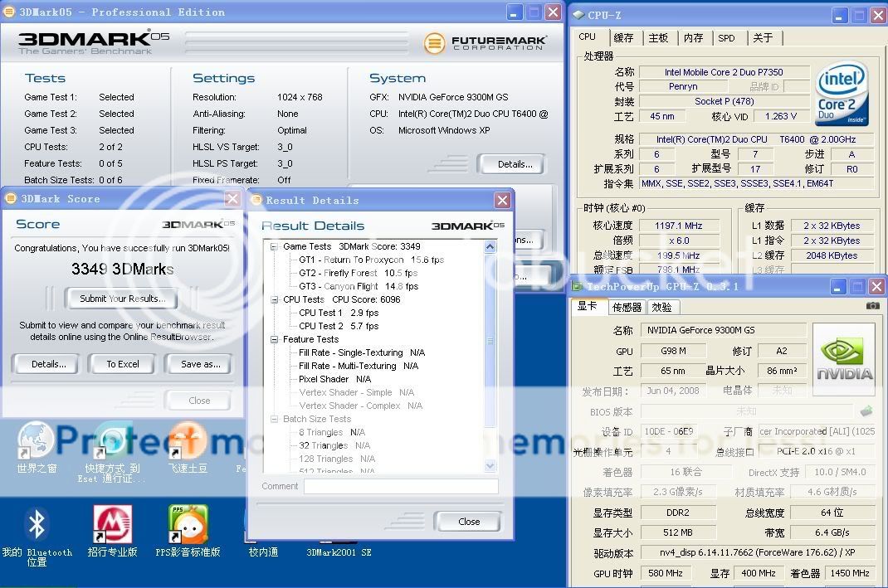Click the Result Details title bar icon
The width and height of the screenshot is (888, 588).
pos(256,200)
